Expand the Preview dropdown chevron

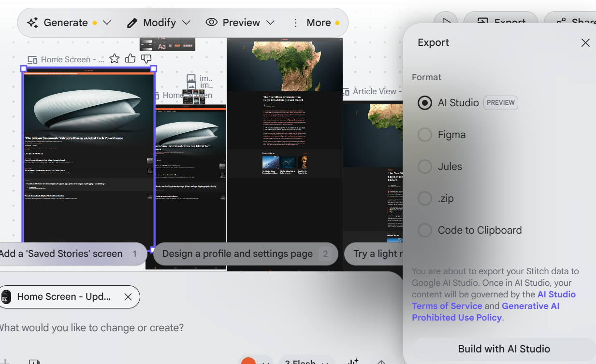tap(271, 23)
